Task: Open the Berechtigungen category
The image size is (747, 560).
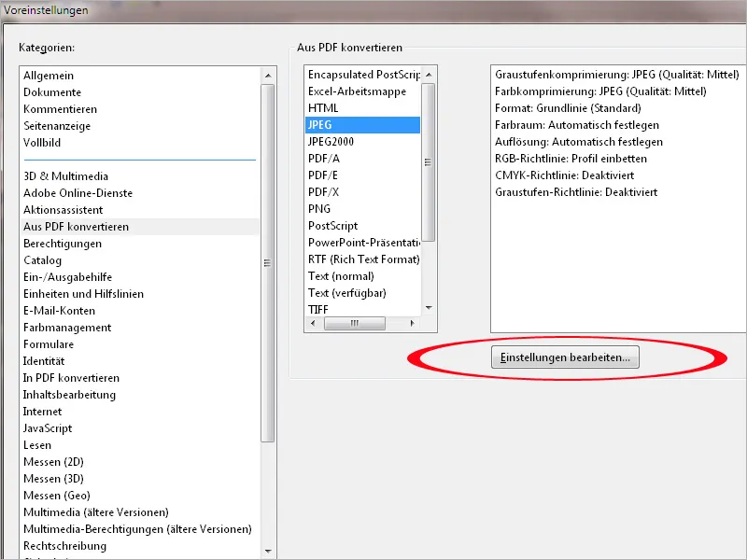Action: (63, 244)
